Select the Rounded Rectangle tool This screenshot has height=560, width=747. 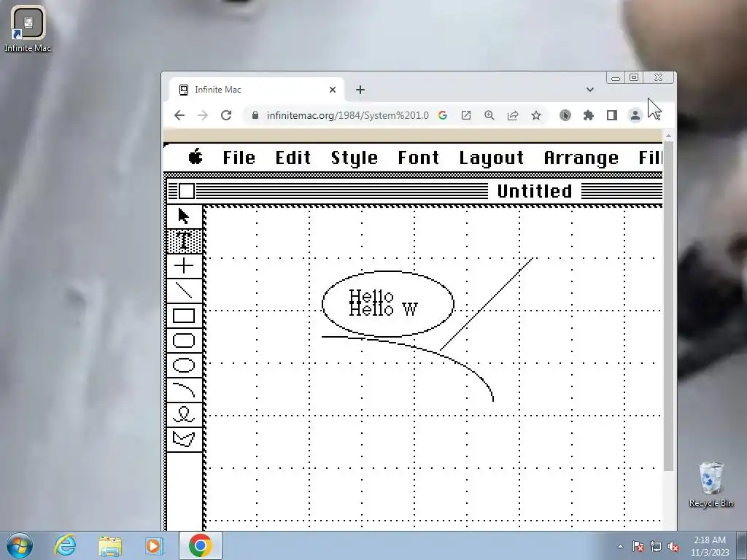[184, 340]
